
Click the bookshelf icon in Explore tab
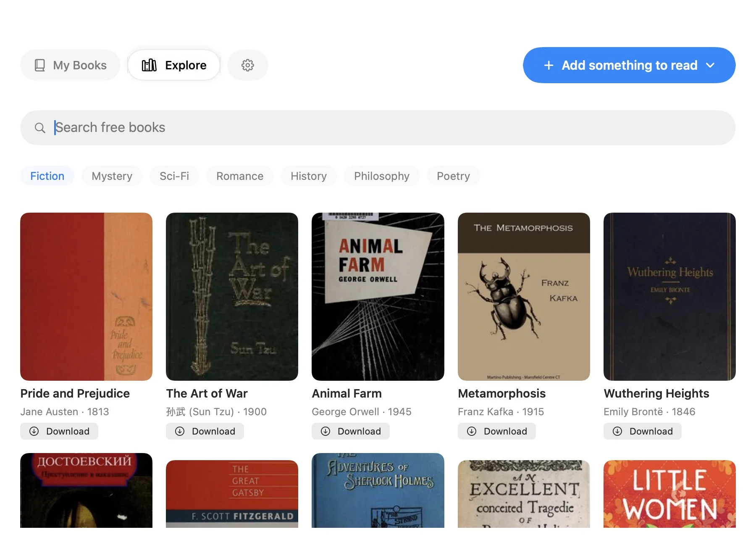(149, 65)
